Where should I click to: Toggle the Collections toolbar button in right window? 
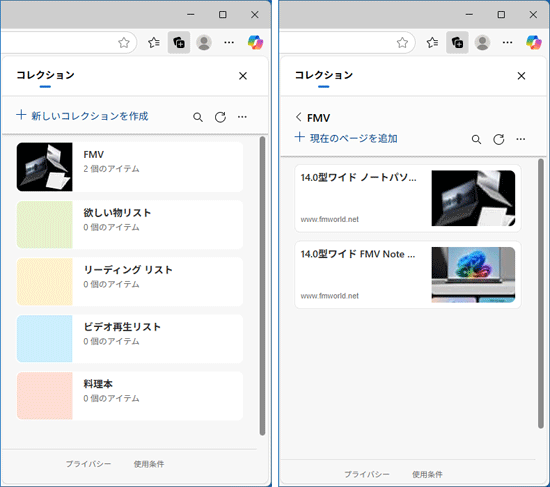[457, 42]
